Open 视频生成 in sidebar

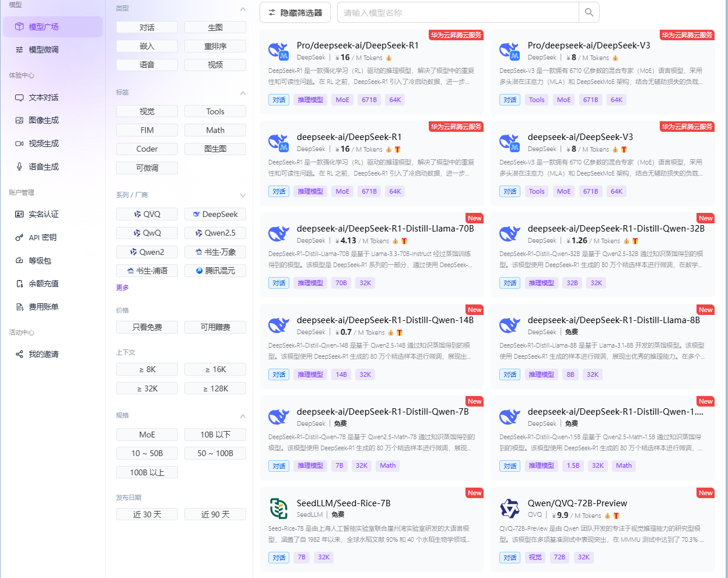point(52,143)
